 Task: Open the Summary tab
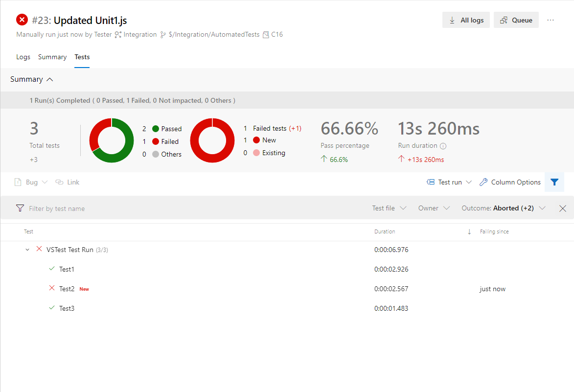coord(52,57)
